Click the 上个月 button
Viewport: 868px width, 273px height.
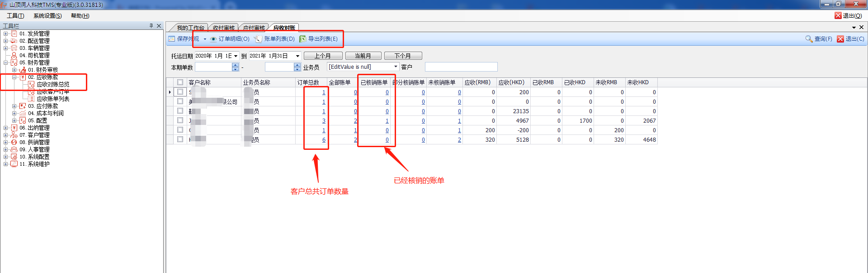(x=322, y=56)
